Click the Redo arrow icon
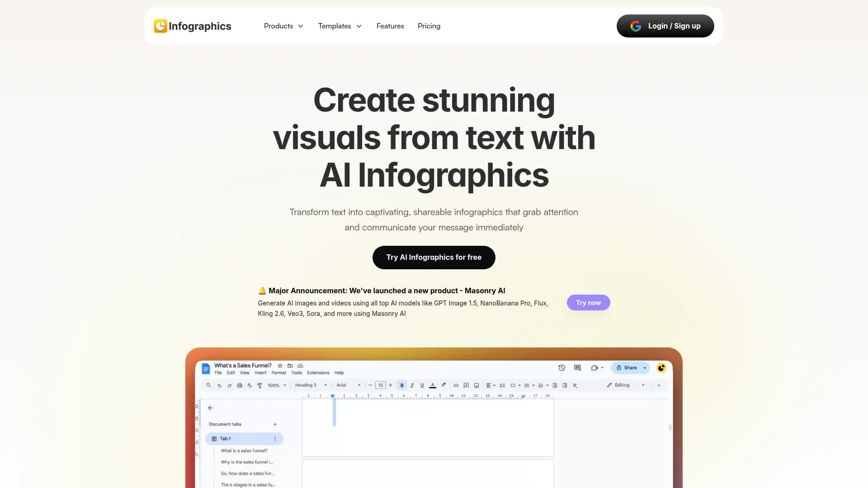Screen dimensions: 868x488 pyautogui.click(x=229, y=385)
